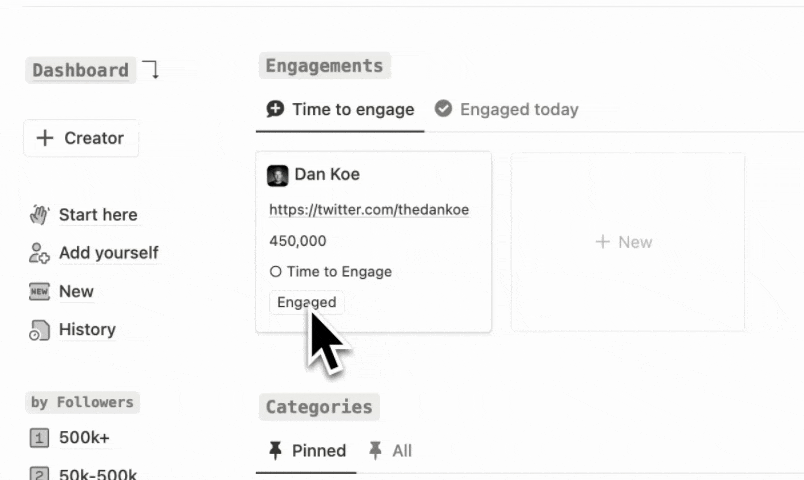Click the waving hand Start here icon
This screenshot has width=804, height=480.
[x=39, y=214]
